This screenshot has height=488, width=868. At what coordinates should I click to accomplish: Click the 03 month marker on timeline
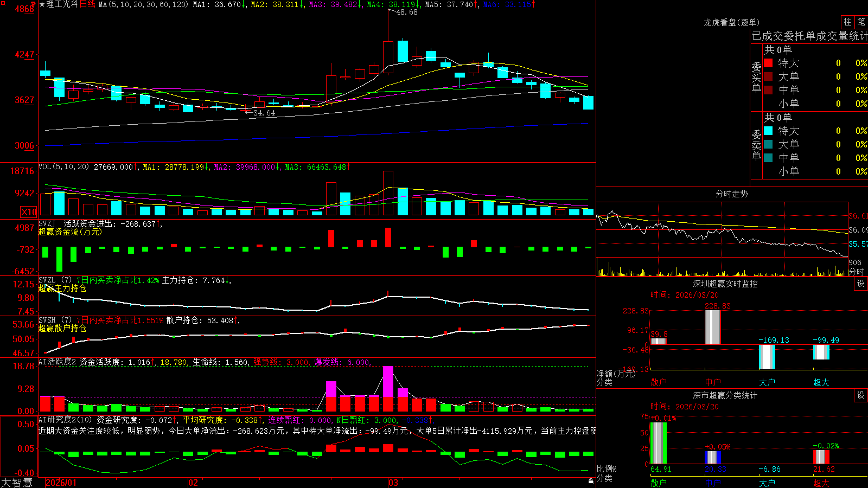393,483
